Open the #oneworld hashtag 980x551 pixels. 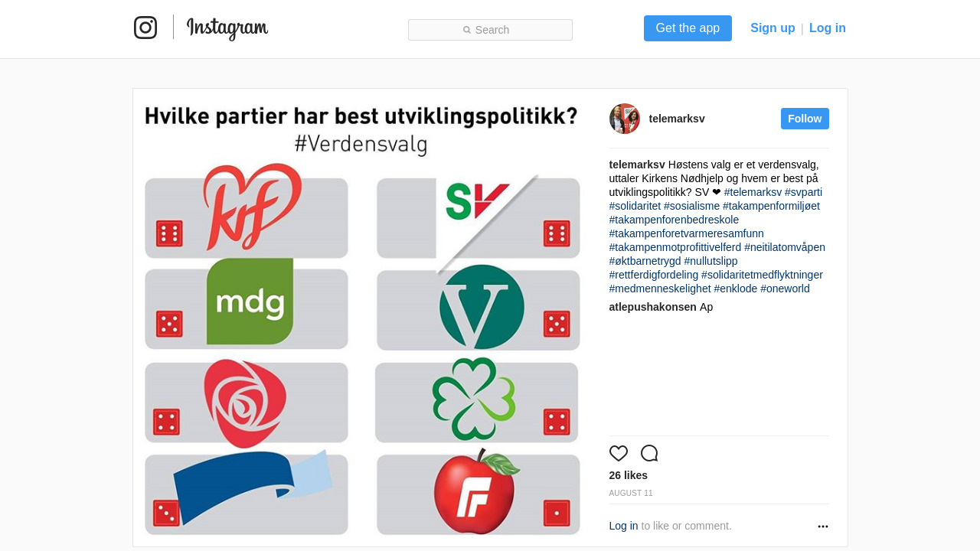coord(785,289)
